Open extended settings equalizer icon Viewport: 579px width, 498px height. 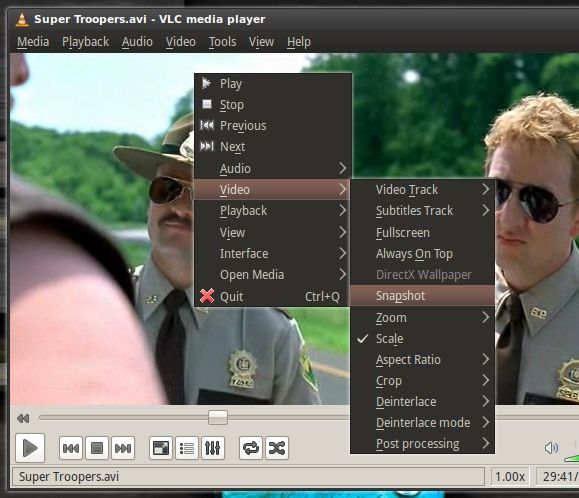(x=213, y=448)
